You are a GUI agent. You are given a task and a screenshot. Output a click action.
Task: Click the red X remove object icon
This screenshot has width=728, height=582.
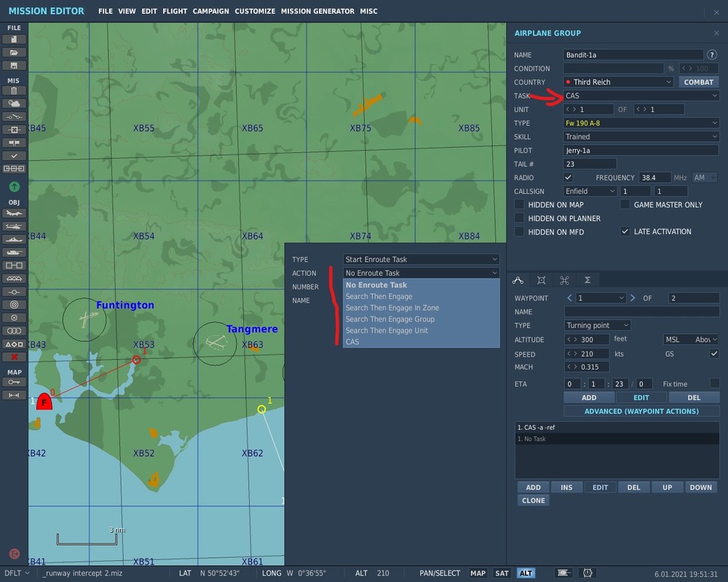pos(14,356)
